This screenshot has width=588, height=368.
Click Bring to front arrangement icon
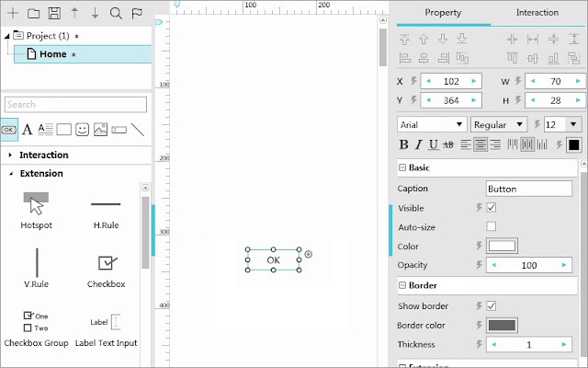coord(404,39)
